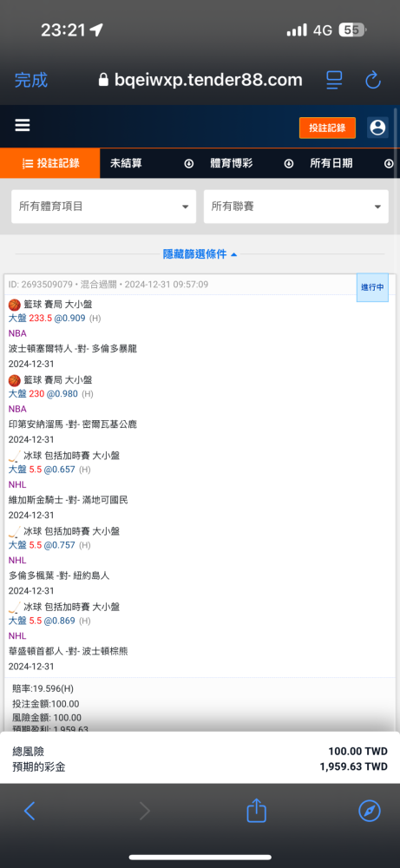This screenshot has width=400, height=868.
Task: Tap the cellular signal bars indicator
Action: click(x=297, y=30)
